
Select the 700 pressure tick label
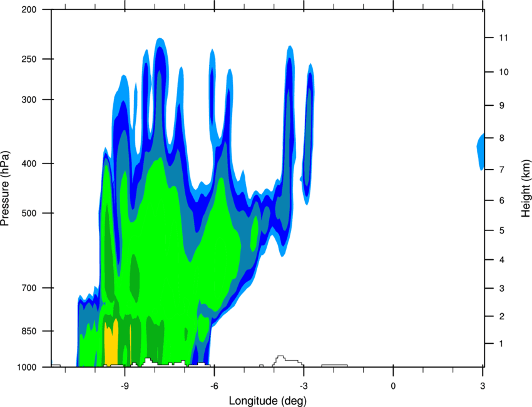[29, 288]
